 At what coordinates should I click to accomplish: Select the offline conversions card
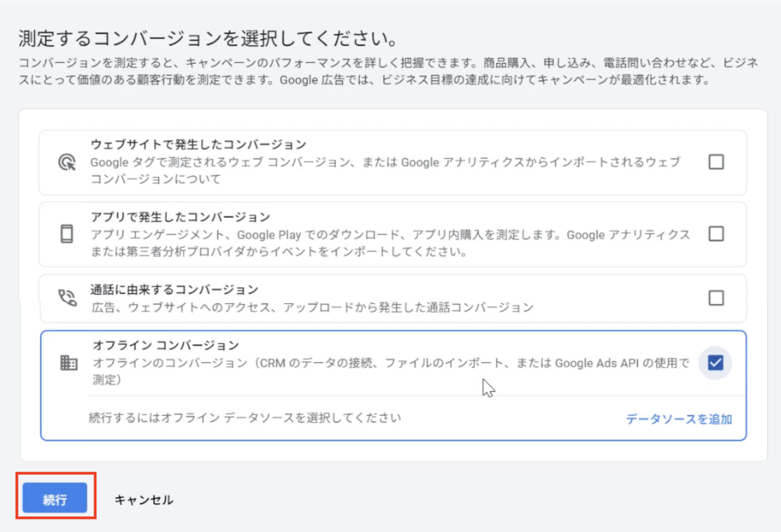381,363
